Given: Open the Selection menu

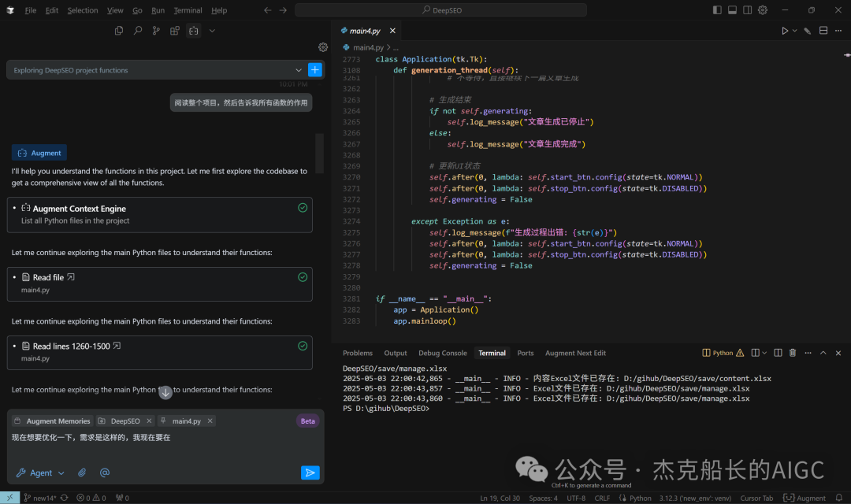Looking at the screenshot, I should click(83, 10).
